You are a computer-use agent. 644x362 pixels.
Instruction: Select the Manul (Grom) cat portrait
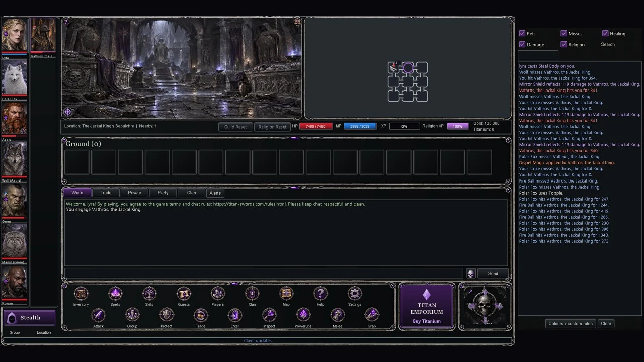(14, 241)
